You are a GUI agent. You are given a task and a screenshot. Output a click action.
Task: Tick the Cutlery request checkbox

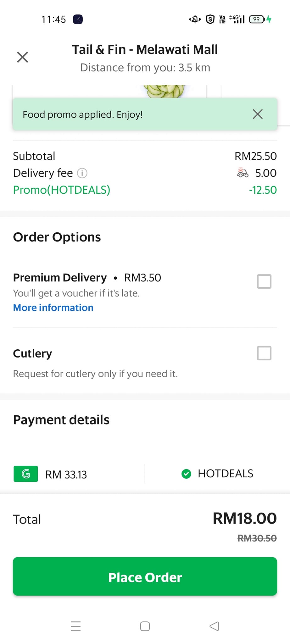point(264,353)
